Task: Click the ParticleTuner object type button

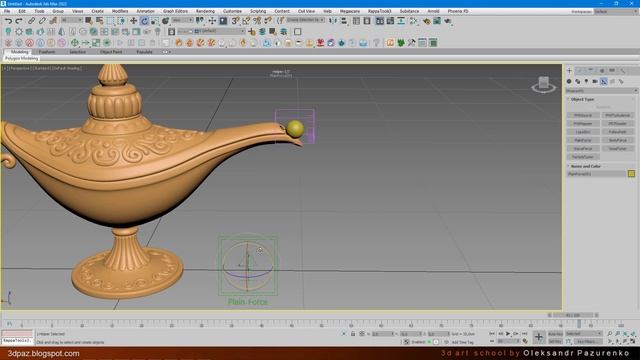Action: (583, 157)
